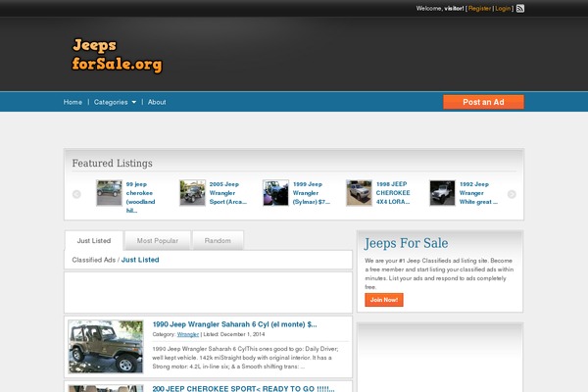Open the Home navigation item

tap(73, 102)
